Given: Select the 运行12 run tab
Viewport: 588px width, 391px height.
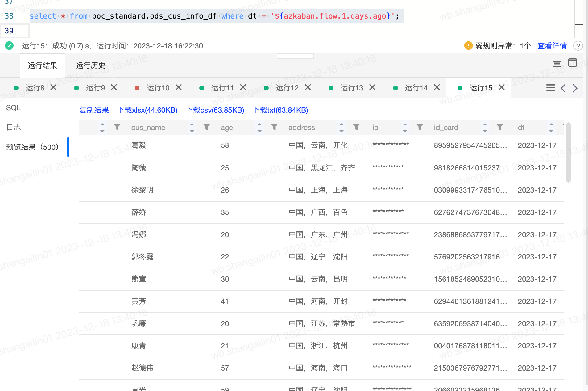Looking at the screenshot, I should tap(287, 88).
